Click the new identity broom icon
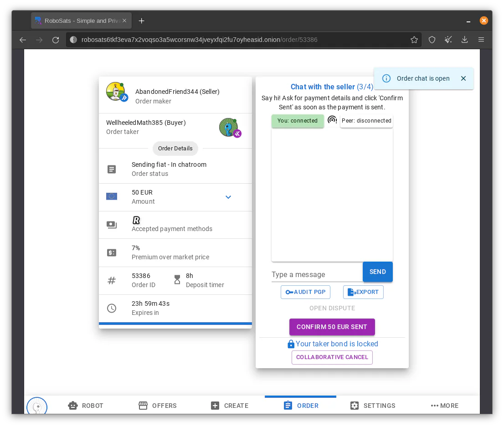 click(448, 40)
